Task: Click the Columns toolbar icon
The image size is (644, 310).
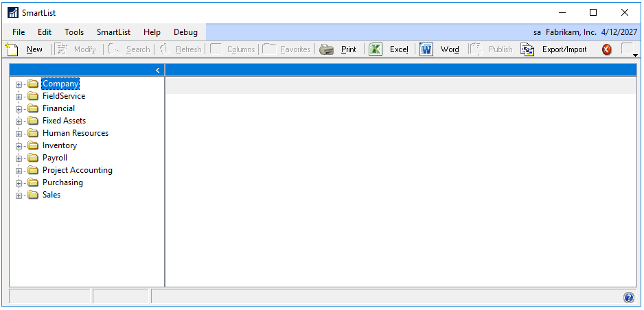Action: [x=216, y=49]
